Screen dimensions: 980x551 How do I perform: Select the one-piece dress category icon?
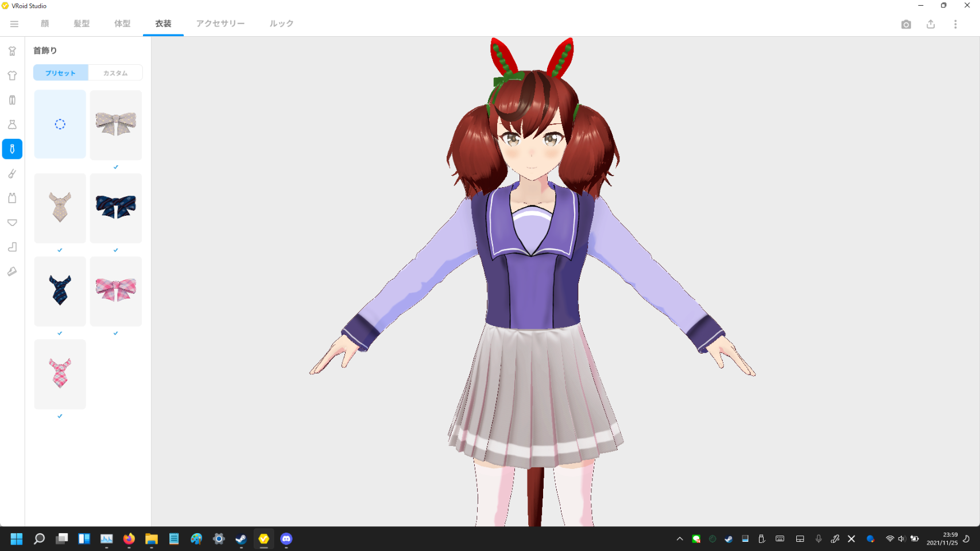coord(12,125)
